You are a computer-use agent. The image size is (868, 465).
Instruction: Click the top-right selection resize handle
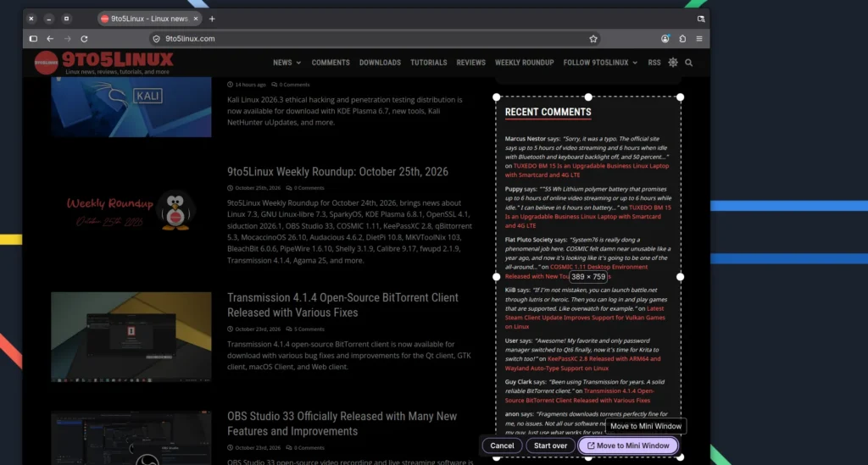point(681,97)
